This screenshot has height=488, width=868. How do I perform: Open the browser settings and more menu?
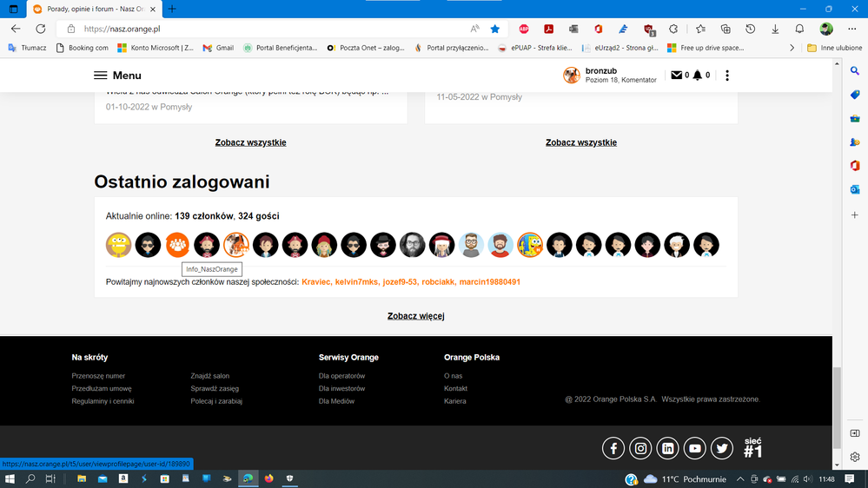coord(851,29)
